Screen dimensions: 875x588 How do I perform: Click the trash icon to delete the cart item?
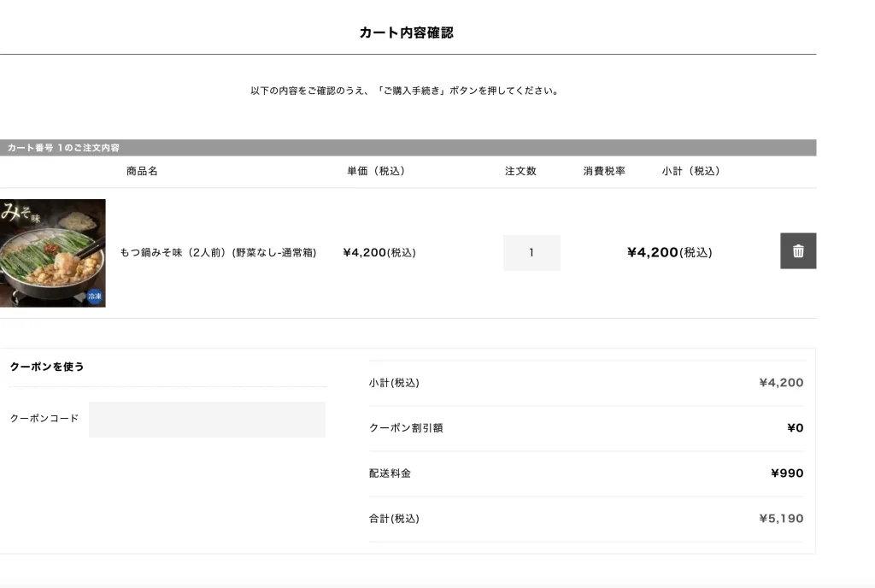pyautogui.click(x=797, y=250)
